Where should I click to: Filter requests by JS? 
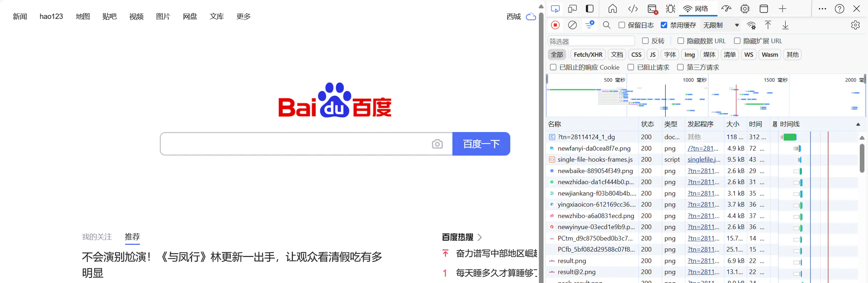[x=653, y=55]
